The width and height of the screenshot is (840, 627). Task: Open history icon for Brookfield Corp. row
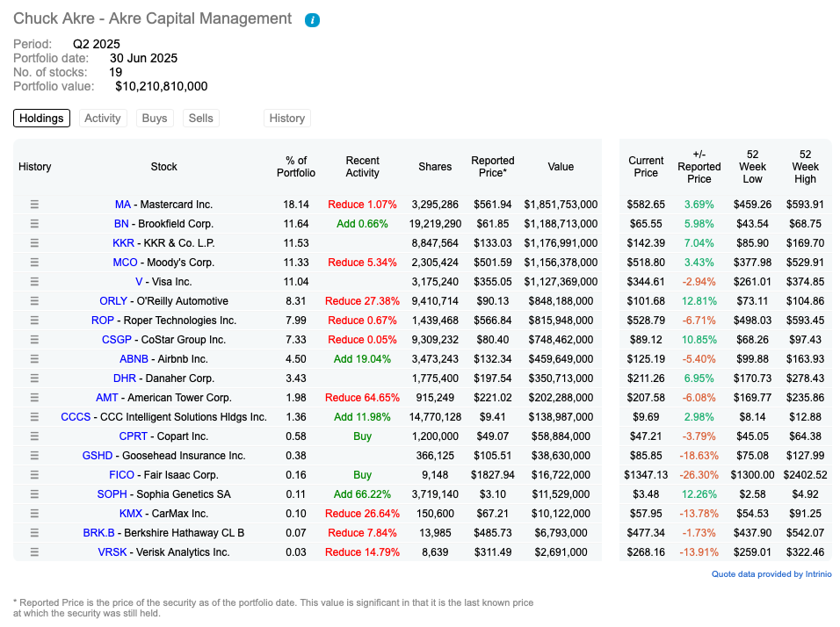(34, 224)
